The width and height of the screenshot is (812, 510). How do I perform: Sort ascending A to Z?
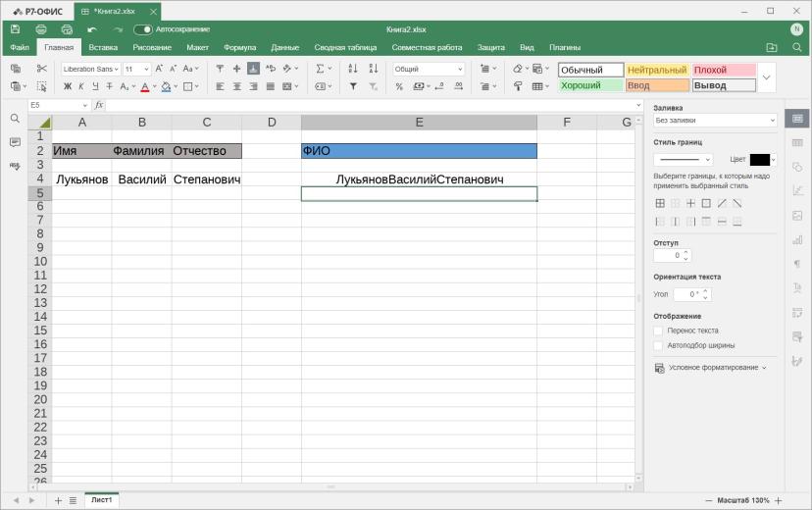(353, 69)
